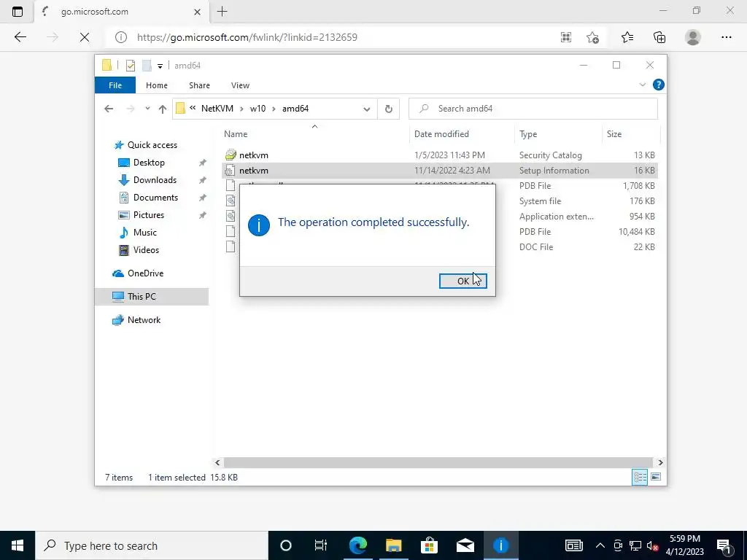The height and width of the screenshot is (560, 747).
Task: Open Edge Favorites list
Action: tap(627, 37)
